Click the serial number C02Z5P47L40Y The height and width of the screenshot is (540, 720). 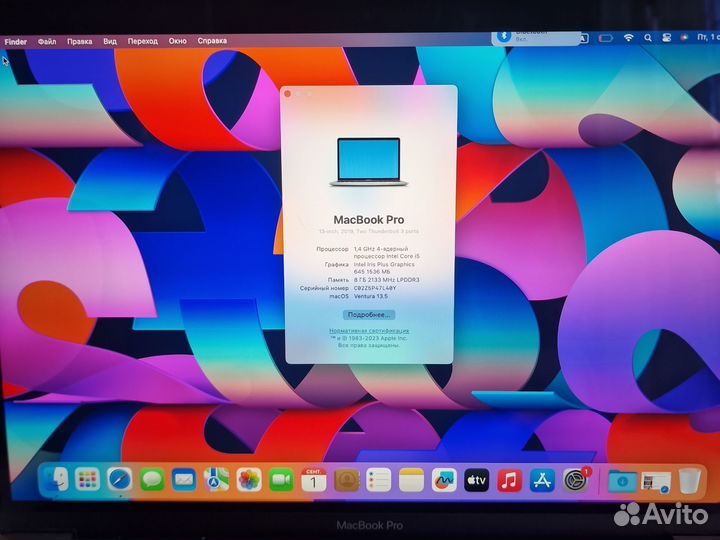tap(375, 288)
